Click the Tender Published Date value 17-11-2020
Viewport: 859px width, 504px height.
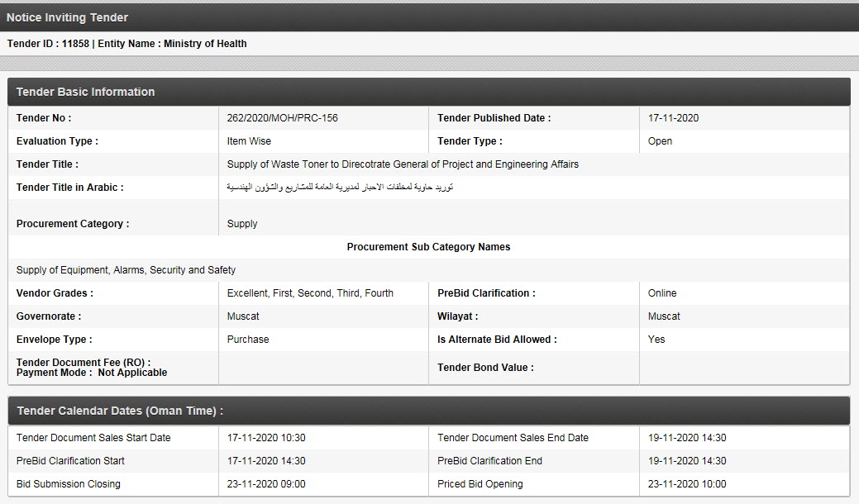pyautogui.click(x=673, y=118)
